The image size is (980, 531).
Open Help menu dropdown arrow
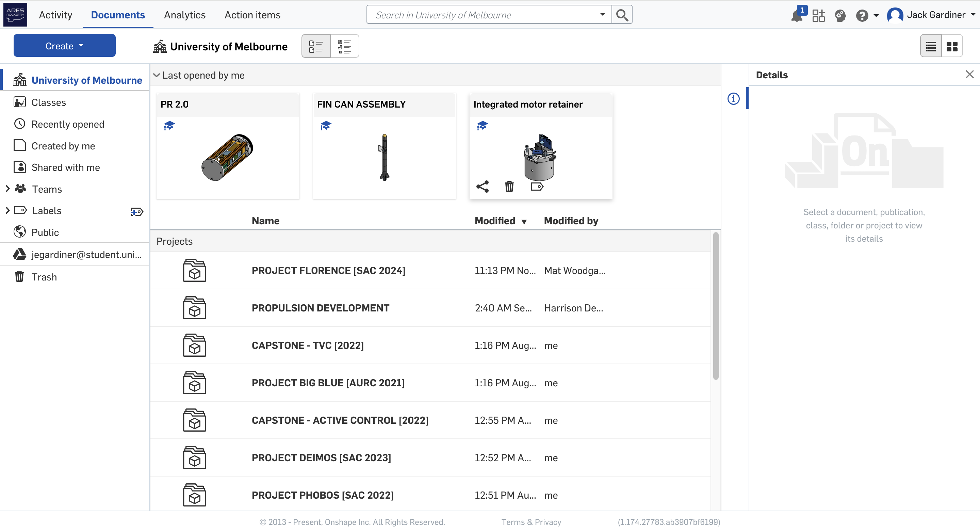[876, 16]
